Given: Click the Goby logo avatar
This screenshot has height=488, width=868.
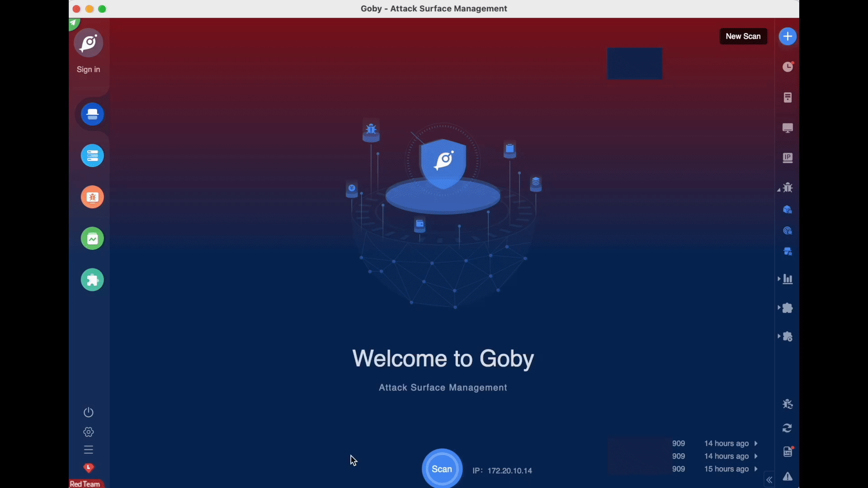Looking at the screenshot, I should [x=89, y=43].
